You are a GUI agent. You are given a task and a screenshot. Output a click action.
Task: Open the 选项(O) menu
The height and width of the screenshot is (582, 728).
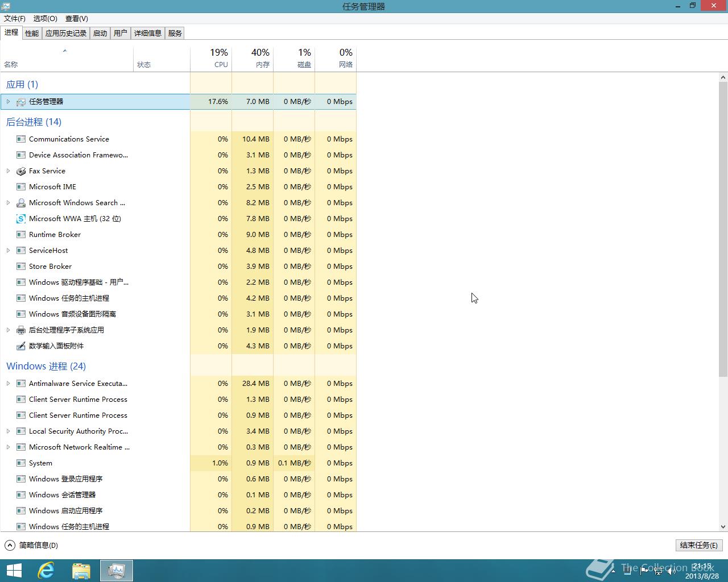[x=45, y=19]
